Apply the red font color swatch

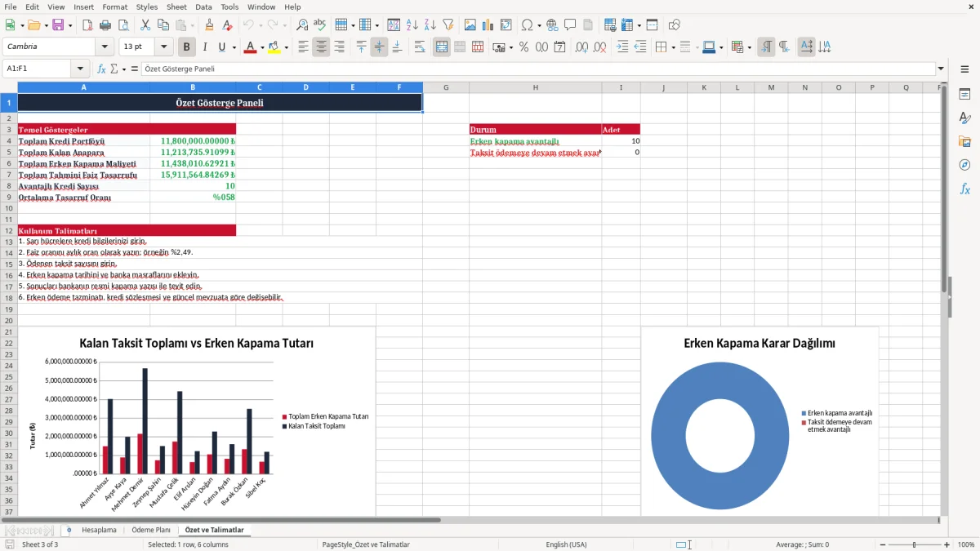(250, 47)
